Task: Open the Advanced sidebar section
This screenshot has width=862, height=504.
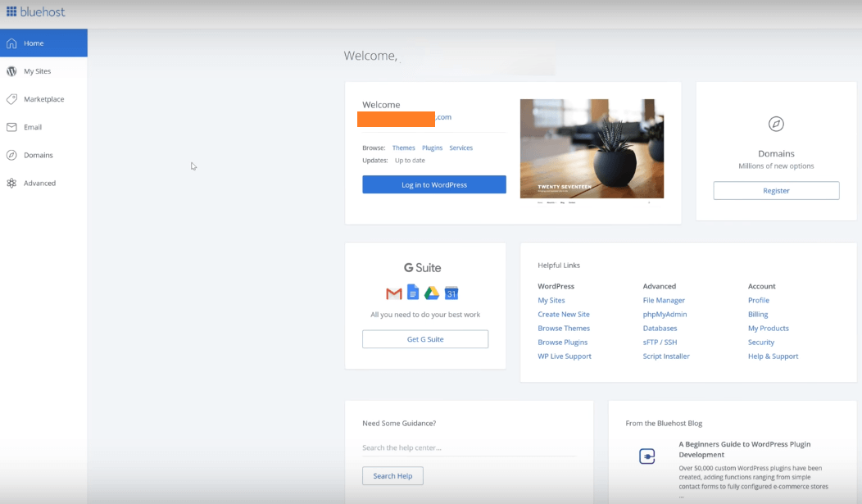Action: [x=43, y=183]
